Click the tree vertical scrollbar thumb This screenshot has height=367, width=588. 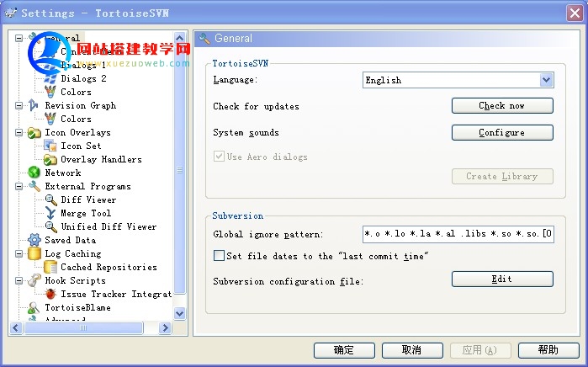pos(180,170)
